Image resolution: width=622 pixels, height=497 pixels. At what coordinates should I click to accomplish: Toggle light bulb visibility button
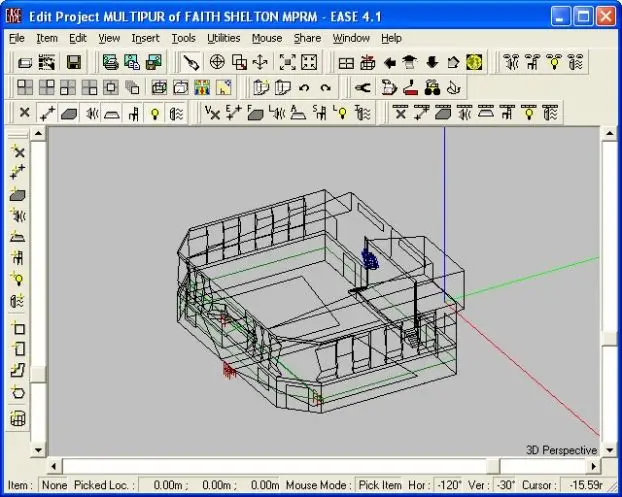point(155,113)
